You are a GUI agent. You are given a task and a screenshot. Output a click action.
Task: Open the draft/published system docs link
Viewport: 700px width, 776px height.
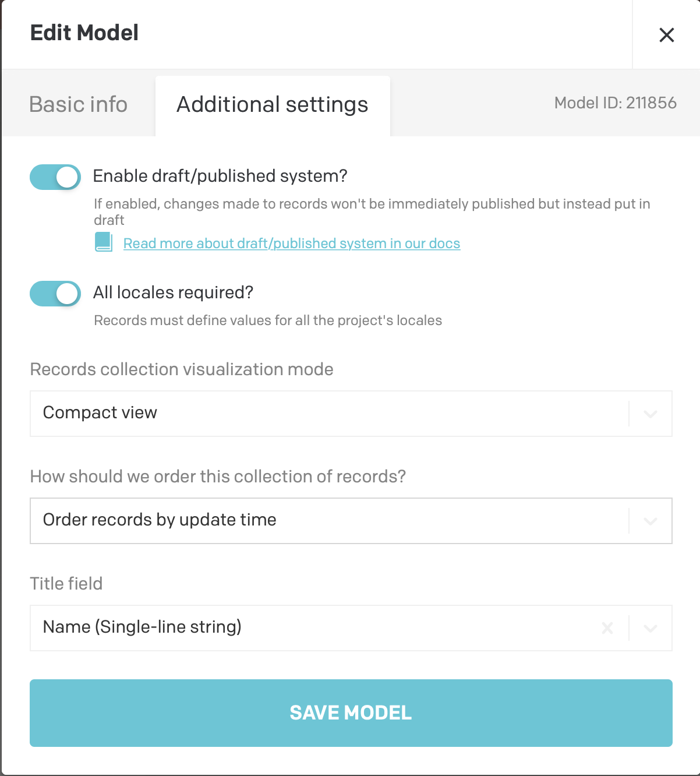[291, 244]
